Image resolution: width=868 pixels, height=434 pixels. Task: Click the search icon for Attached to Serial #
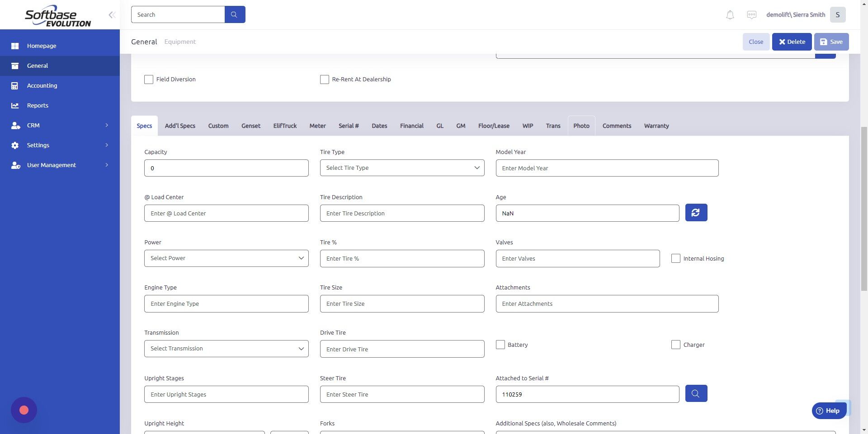(696, 393)
